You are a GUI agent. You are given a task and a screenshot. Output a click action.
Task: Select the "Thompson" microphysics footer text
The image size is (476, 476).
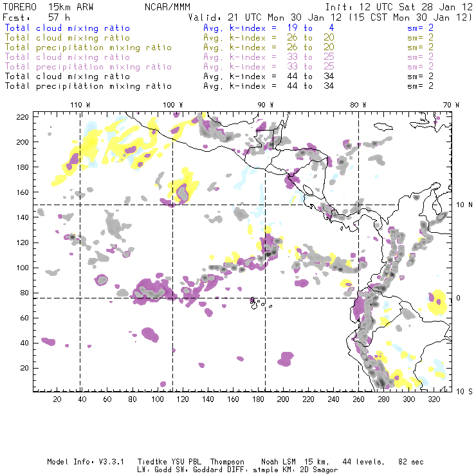click(x=227, y=462)
